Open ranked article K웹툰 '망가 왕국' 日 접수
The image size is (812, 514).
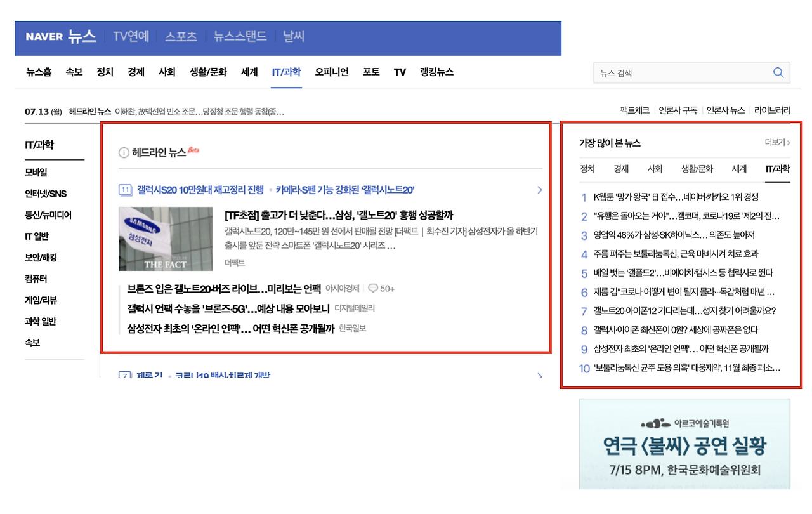[676, 197]
